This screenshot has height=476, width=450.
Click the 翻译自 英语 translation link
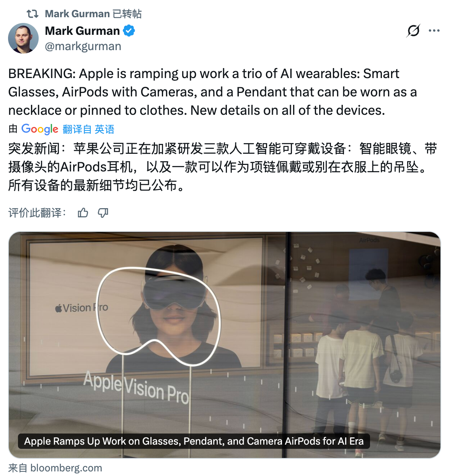coord(88,129)
